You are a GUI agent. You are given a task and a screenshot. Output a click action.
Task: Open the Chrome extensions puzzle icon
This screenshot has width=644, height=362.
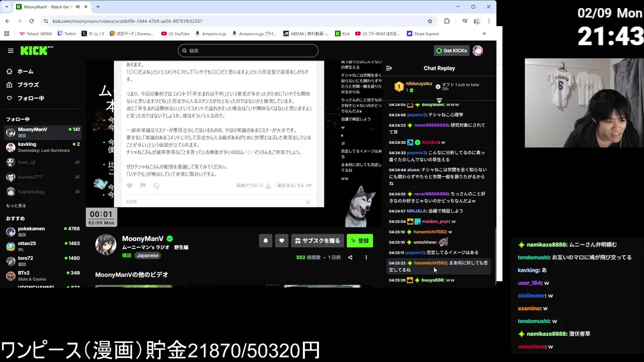click(447, 21)
